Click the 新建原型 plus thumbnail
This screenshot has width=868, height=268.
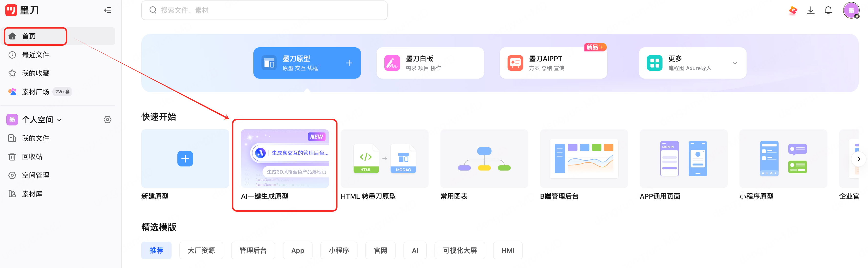click(x=185, y=159)
